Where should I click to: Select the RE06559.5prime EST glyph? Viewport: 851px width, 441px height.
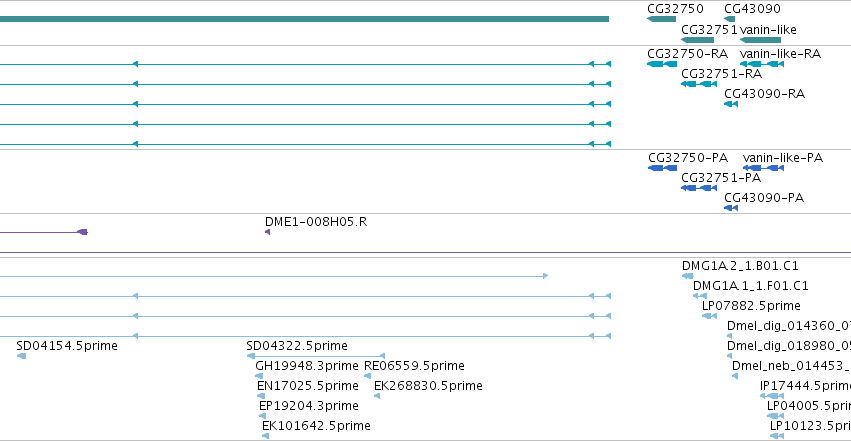tap(367, 376)
